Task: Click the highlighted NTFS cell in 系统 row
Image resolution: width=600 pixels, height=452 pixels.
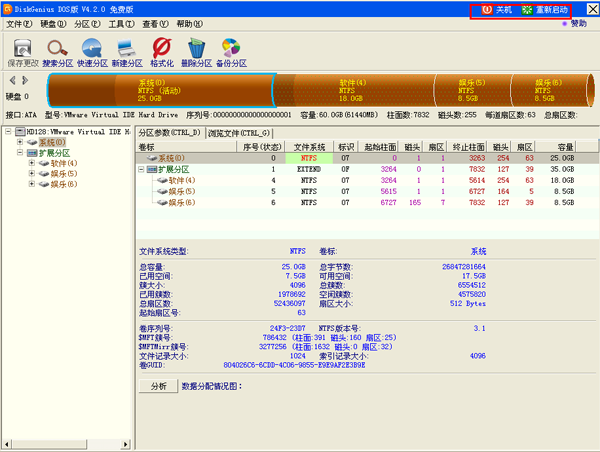Action: point(309,158)
